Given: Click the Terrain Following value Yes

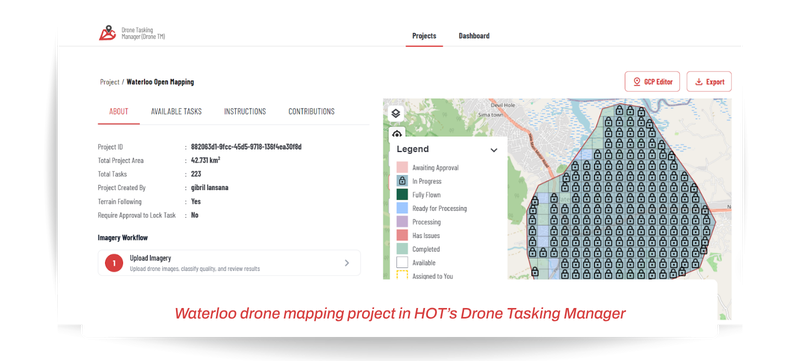Looking at the screenshot, I should pyautogui.click(x=195, y=201).
